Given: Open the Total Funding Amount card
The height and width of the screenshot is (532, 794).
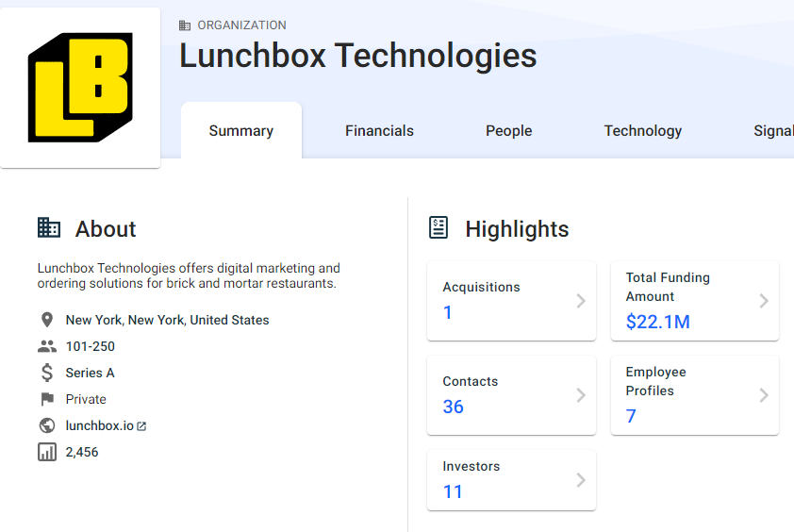Looking at the screenshot, I should coord(695,301).
